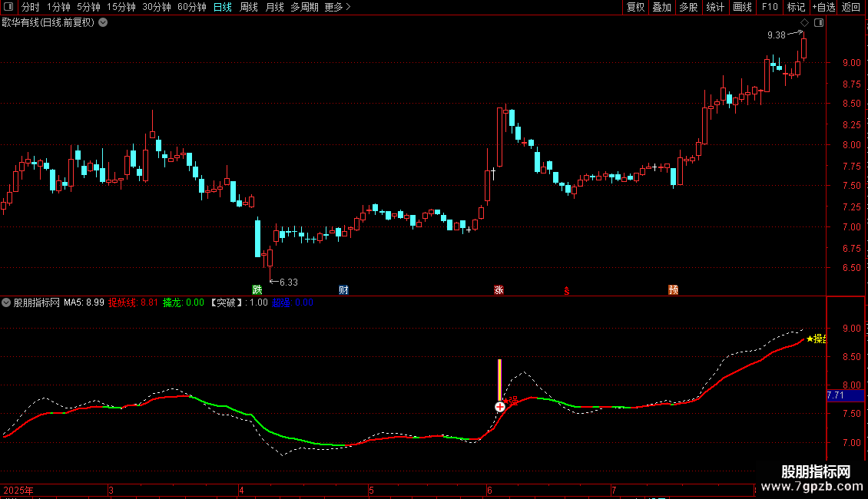868x499 pixels.
Task: Click the orange 预 event marker
Action: (673, 290)
